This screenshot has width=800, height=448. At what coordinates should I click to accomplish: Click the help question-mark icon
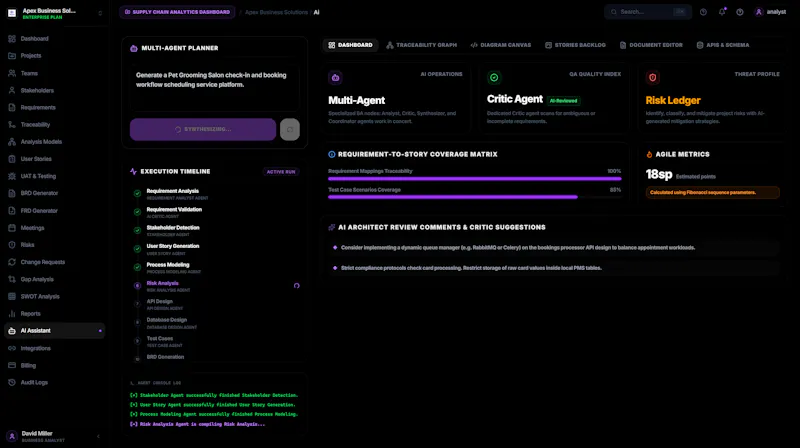coord(740,12)
